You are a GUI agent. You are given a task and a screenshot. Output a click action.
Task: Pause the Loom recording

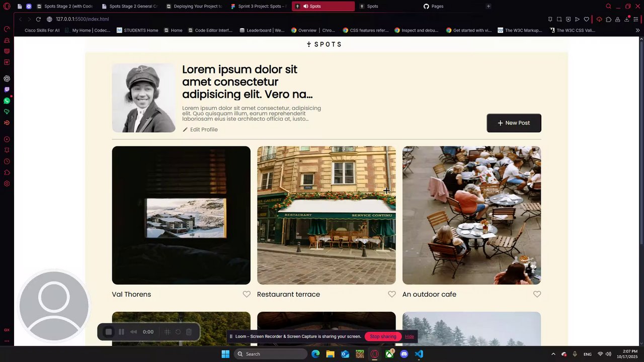[121, 332]
